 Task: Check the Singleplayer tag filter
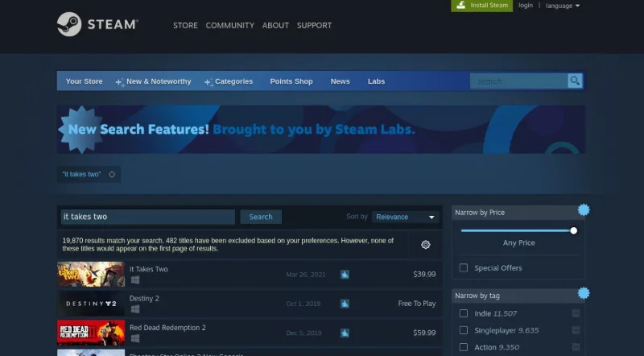coord(464,330)
